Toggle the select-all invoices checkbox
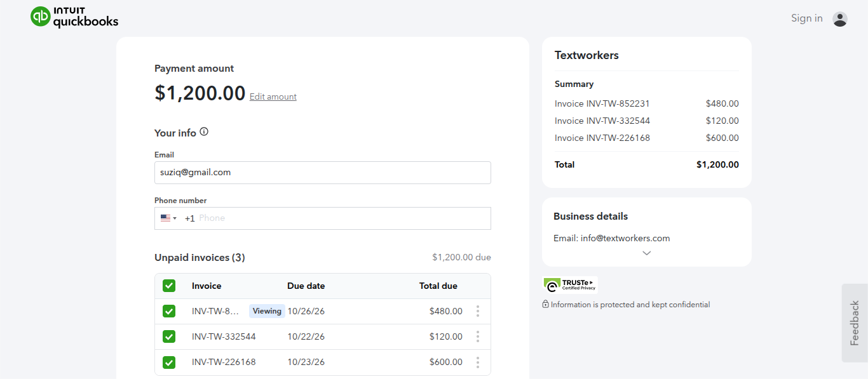This screenshot has width=868, height=379. 169,286
